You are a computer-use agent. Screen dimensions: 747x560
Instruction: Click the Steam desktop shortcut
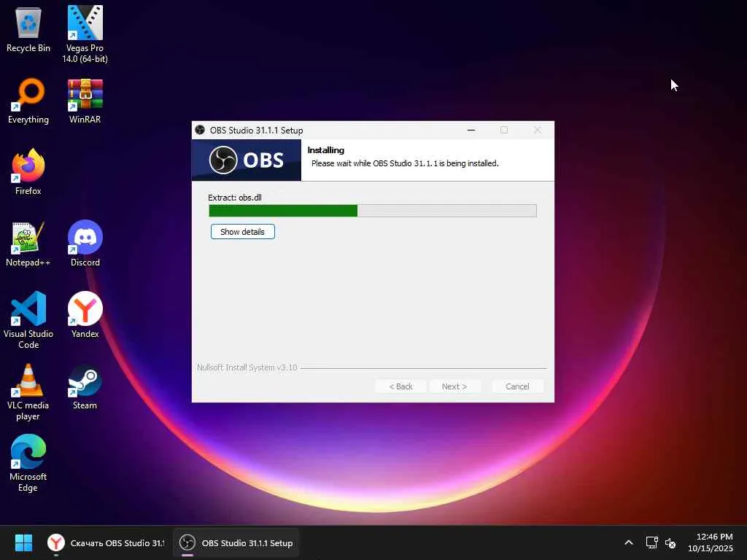tap(85, 386)
